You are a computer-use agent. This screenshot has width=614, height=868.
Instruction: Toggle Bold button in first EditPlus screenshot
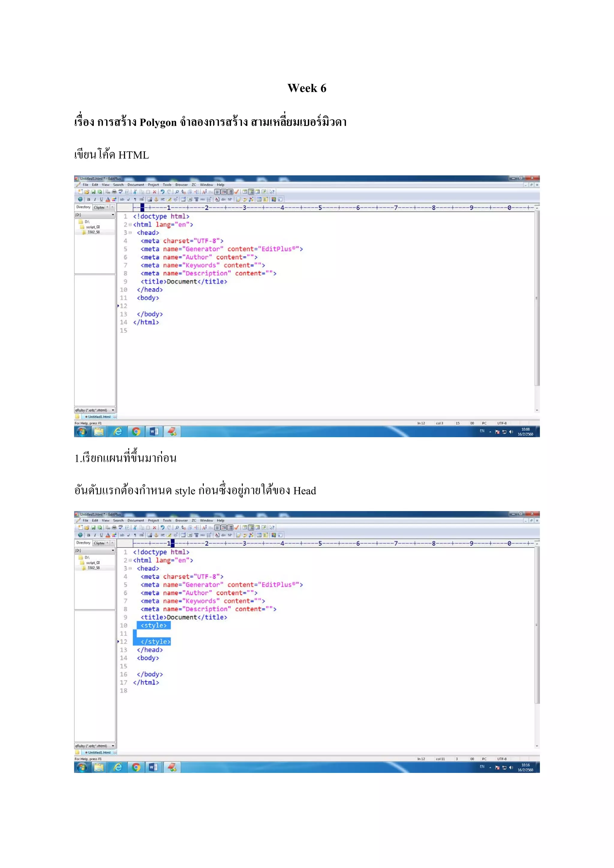(x=88, y=200)
